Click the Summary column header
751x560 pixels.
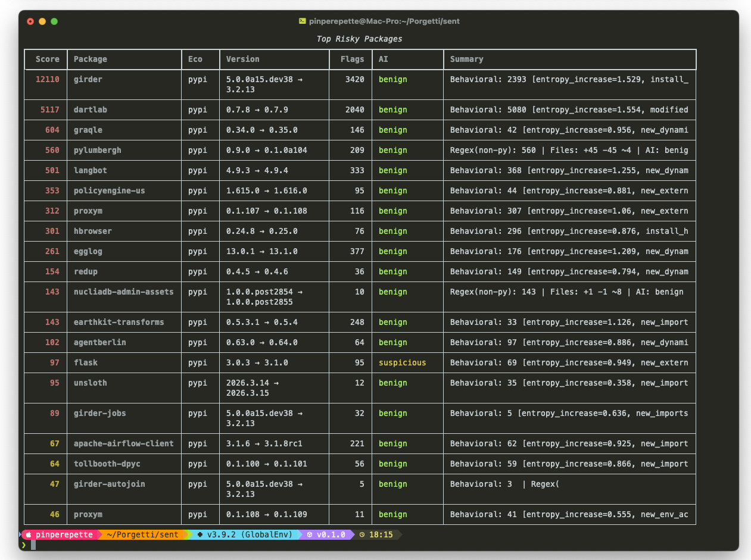(x=466, y=60)
